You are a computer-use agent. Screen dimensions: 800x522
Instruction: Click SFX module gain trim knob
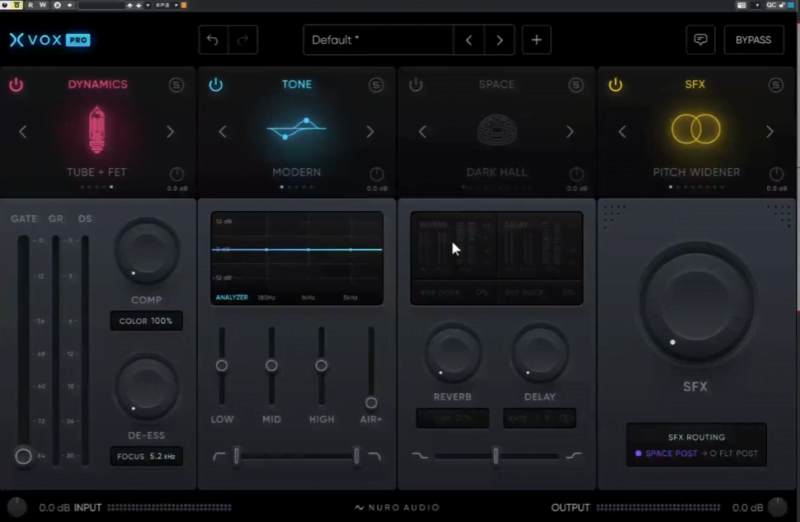[x=776, y=174]
